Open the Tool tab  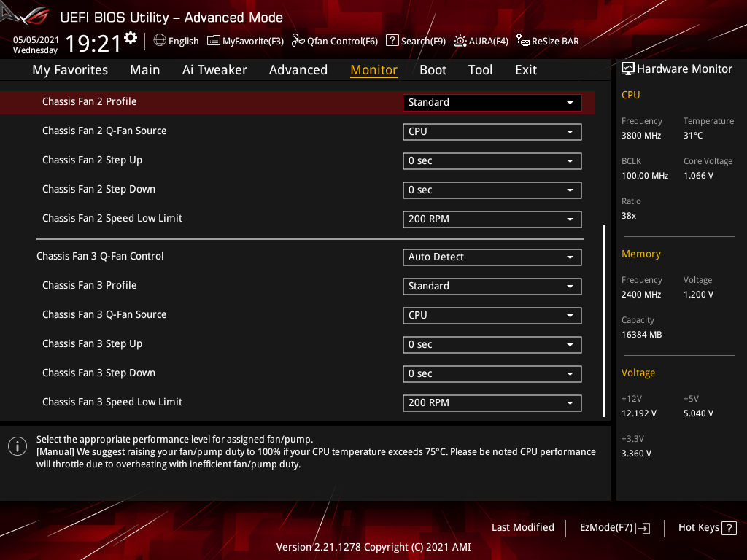[480, 70]
